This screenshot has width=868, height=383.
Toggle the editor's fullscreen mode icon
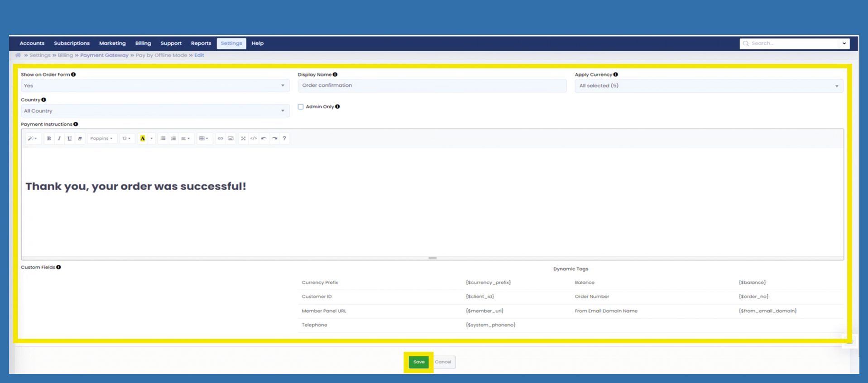243,139
